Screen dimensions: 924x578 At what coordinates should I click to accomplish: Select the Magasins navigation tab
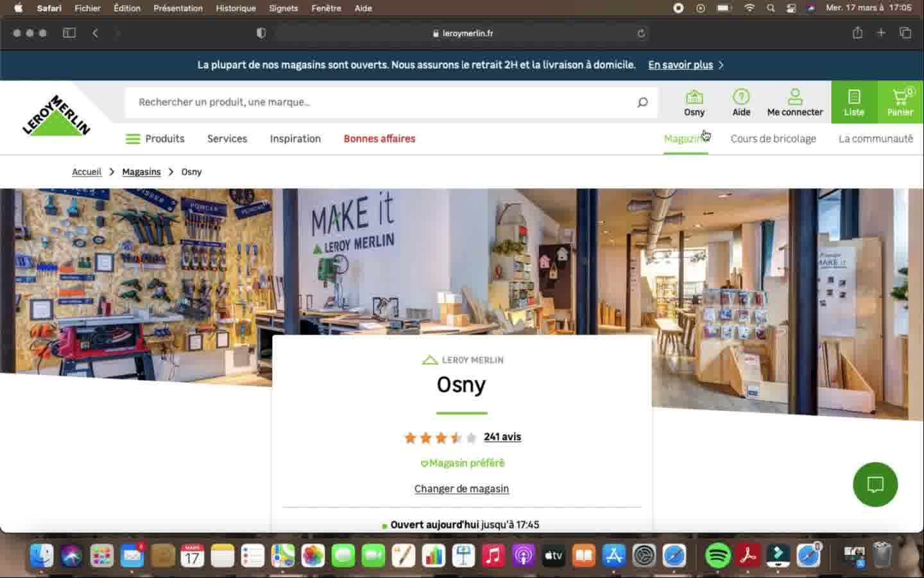(686, 139)
